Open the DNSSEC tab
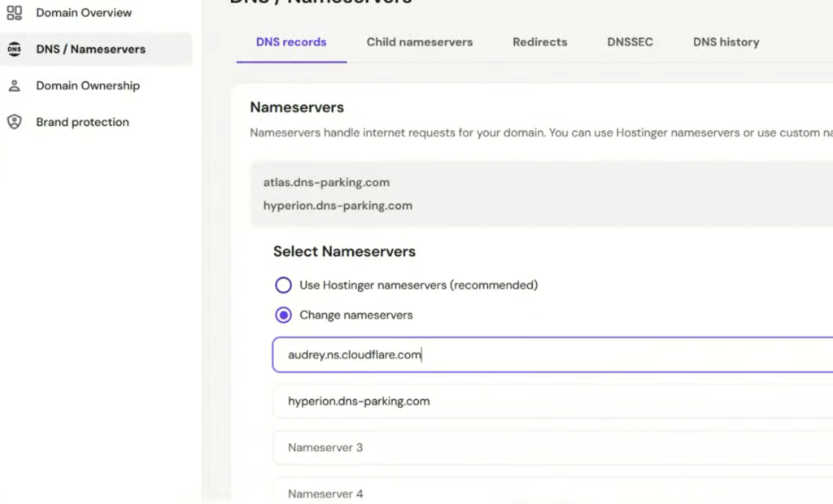This screenshot has height=504, width=833. [630, 42]
